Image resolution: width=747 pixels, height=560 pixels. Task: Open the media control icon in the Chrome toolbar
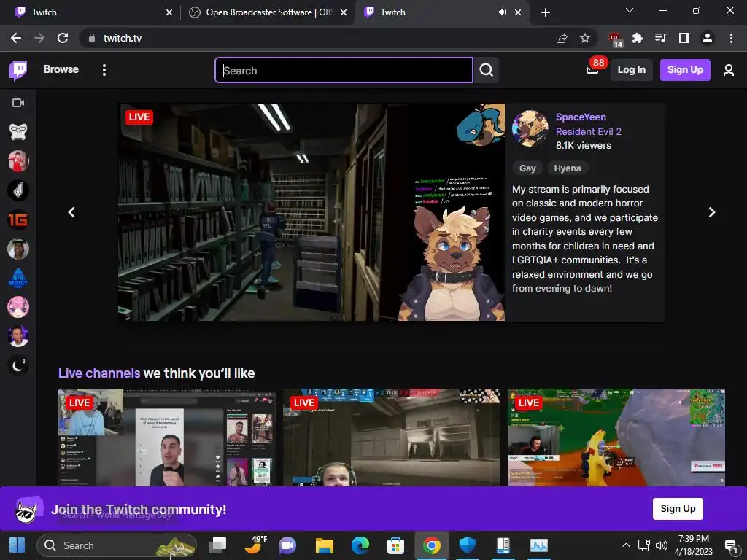pyautogui.click(x=661, y=38)
